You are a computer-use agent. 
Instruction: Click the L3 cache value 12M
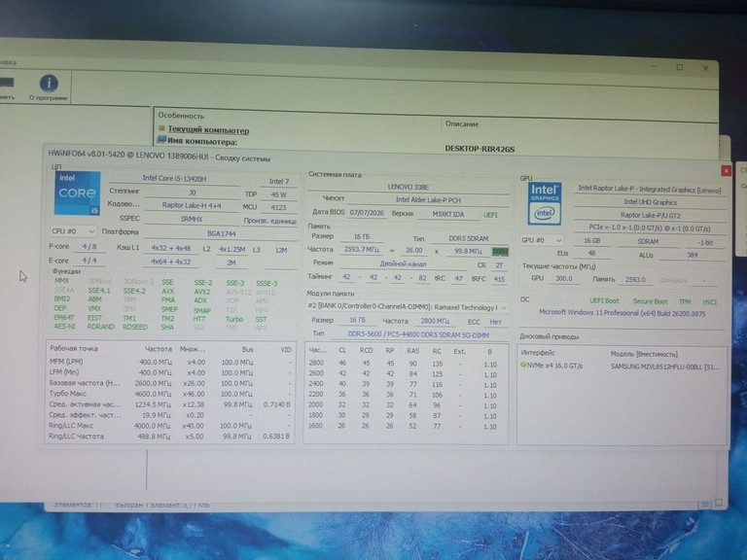(281, 251)
